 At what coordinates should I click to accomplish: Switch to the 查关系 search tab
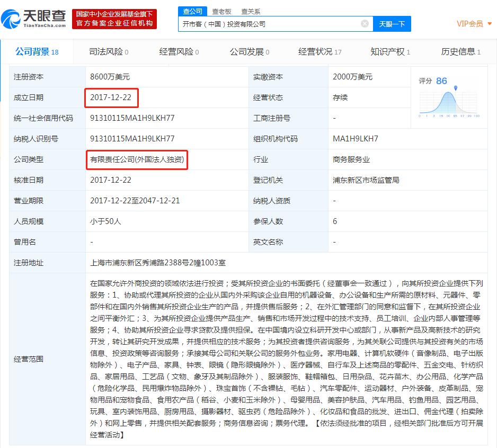251,12
